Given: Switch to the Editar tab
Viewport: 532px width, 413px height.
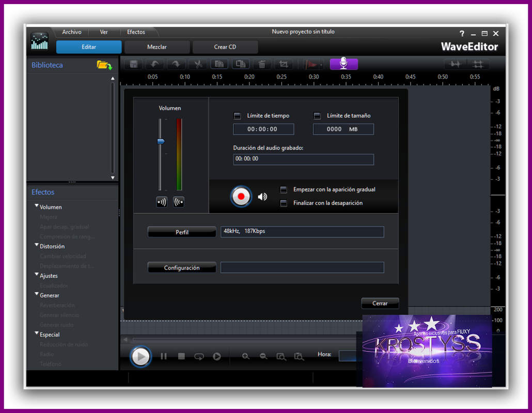Looking at the screenshot, I should [x=89, y=47].
